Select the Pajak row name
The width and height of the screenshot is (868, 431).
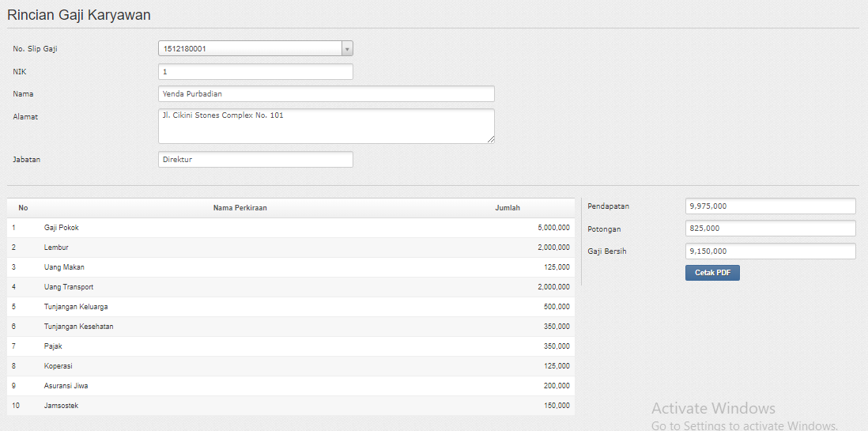pyautogui.click(x=53, y=346)
